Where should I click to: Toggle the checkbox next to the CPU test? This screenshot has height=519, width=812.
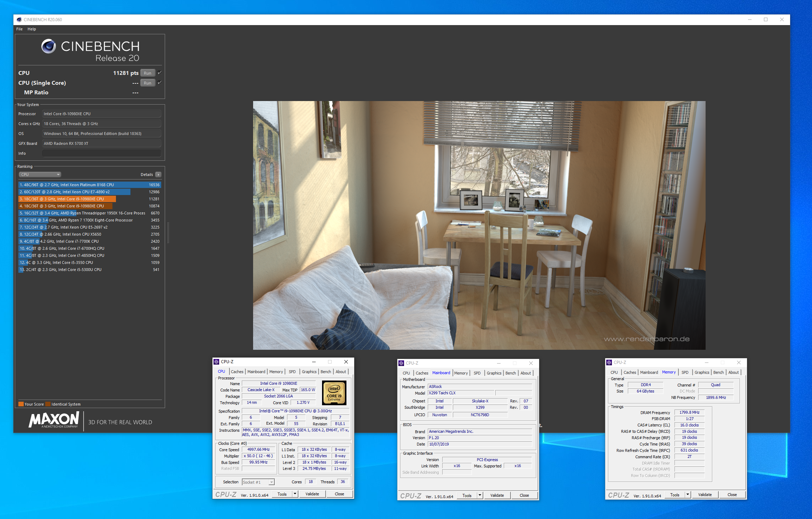(159, 73)
